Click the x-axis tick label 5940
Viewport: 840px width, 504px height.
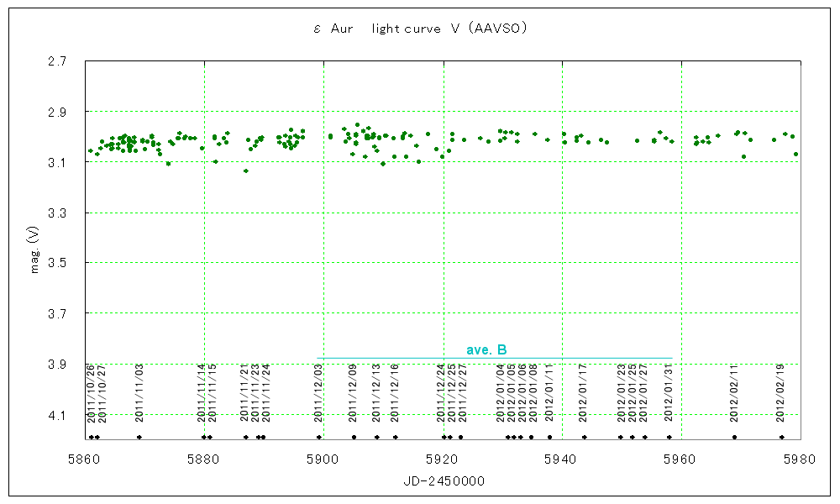pos(562,459)
